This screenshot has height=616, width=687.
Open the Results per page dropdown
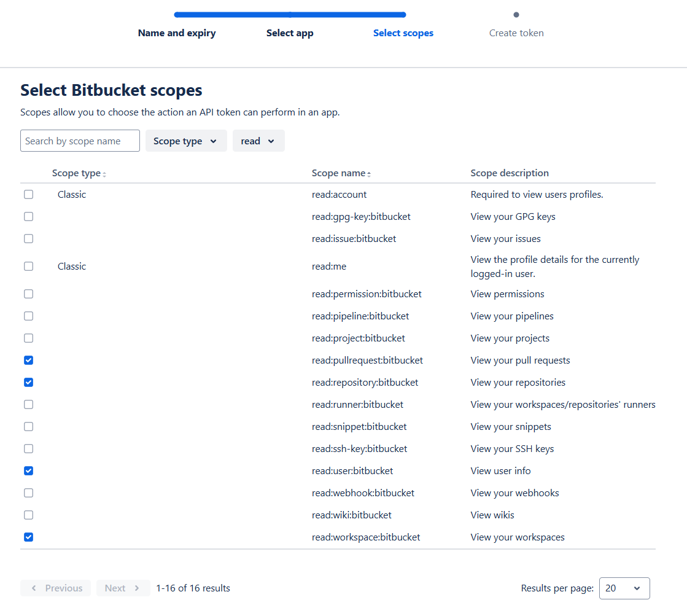[624, 588]
